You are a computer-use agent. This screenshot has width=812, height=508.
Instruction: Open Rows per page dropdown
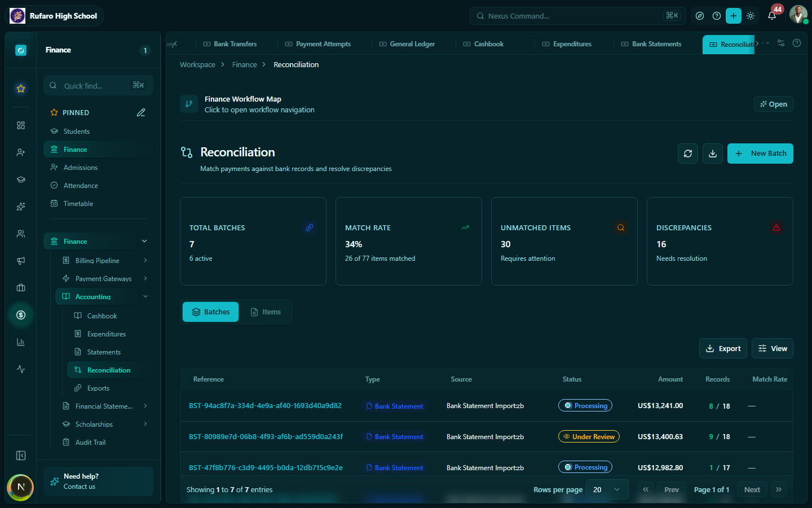point(607,489)
